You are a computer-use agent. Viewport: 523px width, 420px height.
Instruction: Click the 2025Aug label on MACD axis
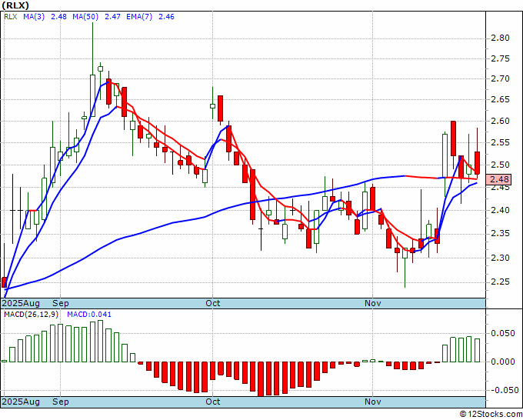21,402
